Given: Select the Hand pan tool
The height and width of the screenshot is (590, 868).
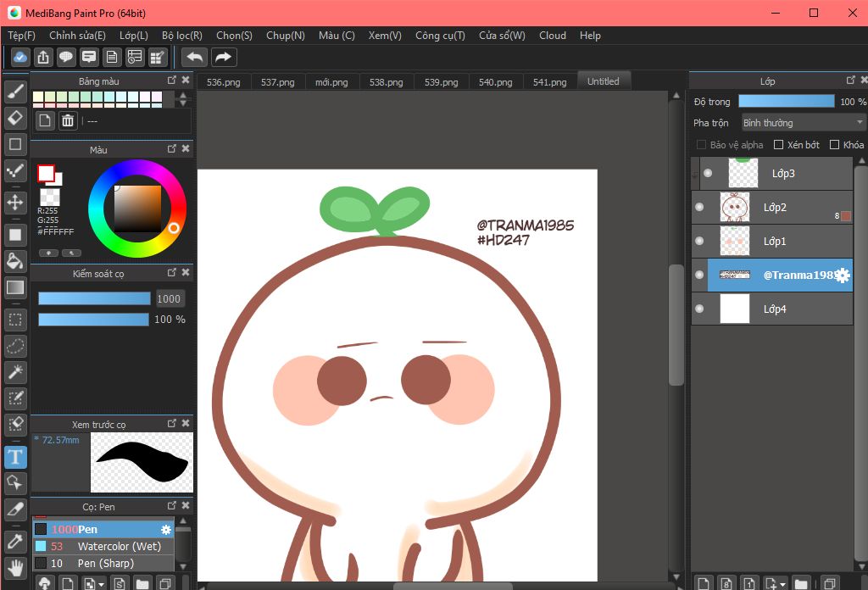Looking at the screenshot, I should pyautogui.click(x=14, y=566).
